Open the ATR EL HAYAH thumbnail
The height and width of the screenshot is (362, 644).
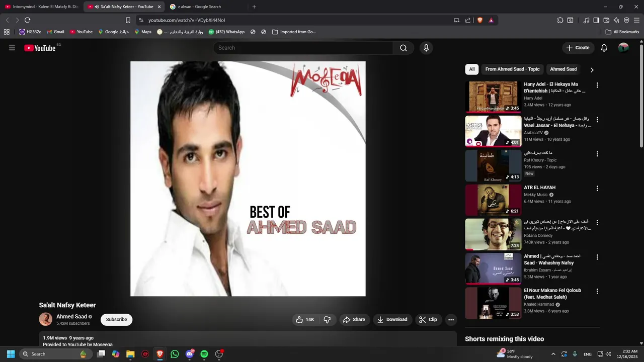click(x=493, y=200)
